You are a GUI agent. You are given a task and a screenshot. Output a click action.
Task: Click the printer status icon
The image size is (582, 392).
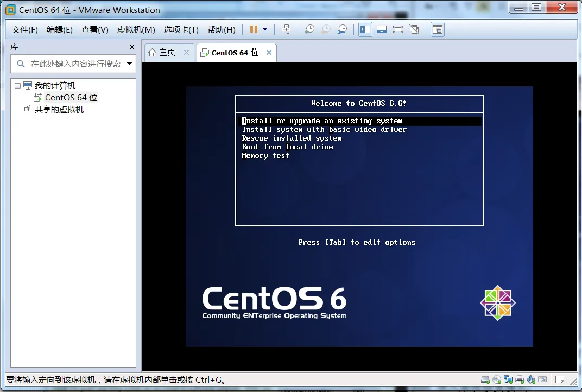click(520, 380)
